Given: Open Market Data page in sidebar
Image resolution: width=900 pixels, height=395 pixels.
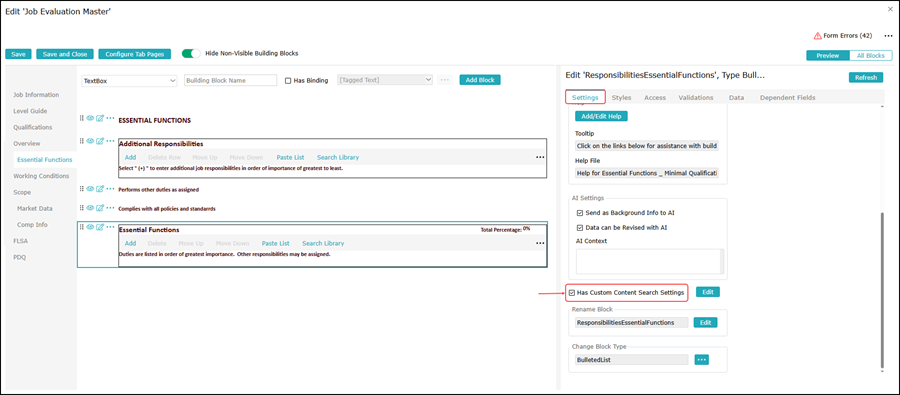Looking at the screenshot, I should tap(35, 208).
